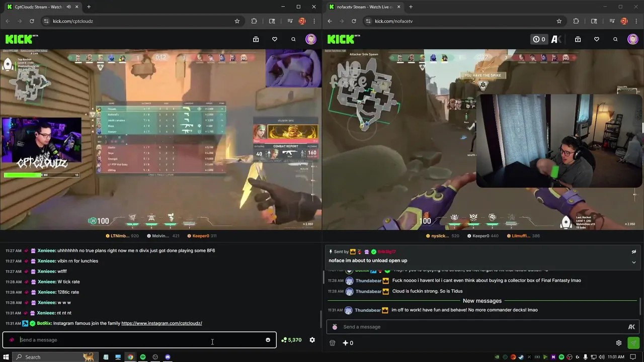Click Xenieee's username on 'wtfff' message
The height and width of the screenshot is (362, 644).
click(46, 271)
